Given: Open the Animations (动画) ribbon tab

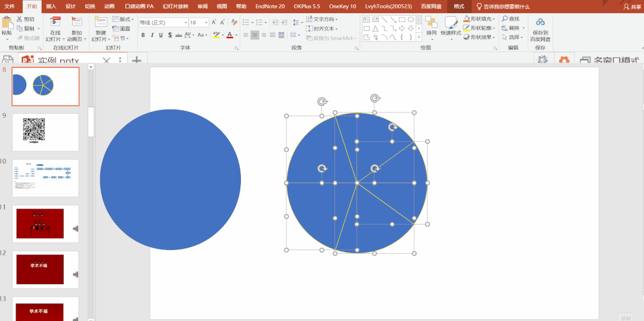Looking at the screenshot, I should pos(109,6).
